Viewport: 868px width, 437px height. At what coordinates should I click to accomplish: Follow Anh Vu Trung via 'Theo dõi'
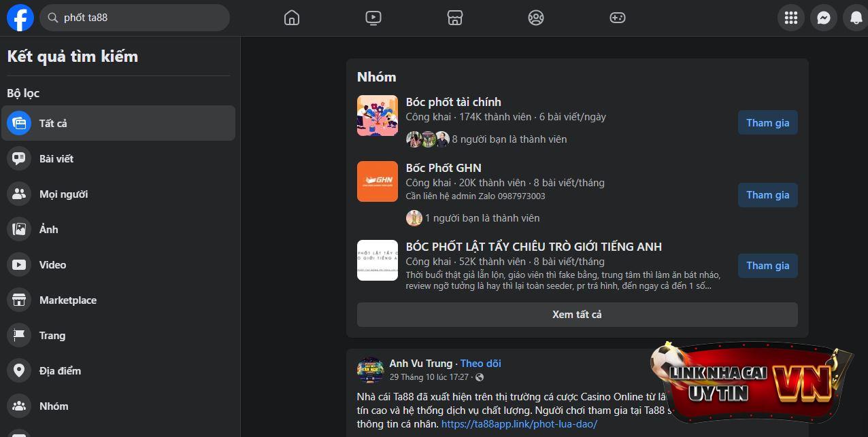(x=480, y=364)
